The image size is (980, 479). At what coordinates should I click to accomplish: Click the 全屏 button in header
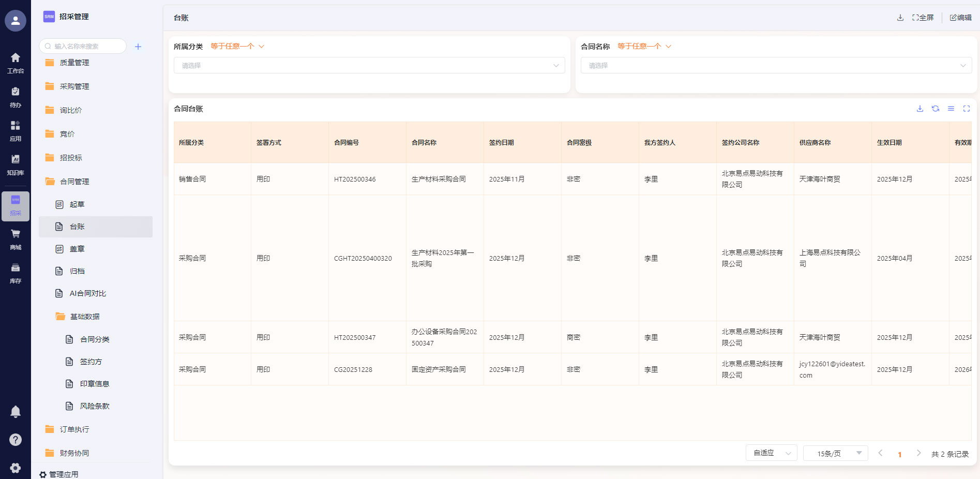coord(923,18)
